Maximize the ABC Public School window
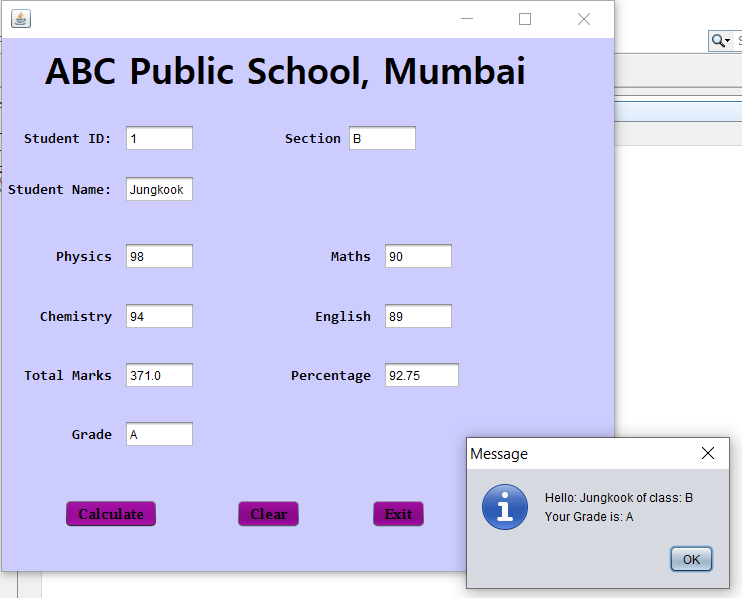Image resolution: width=742 pixels, height=598 pixels. (525, 19)
